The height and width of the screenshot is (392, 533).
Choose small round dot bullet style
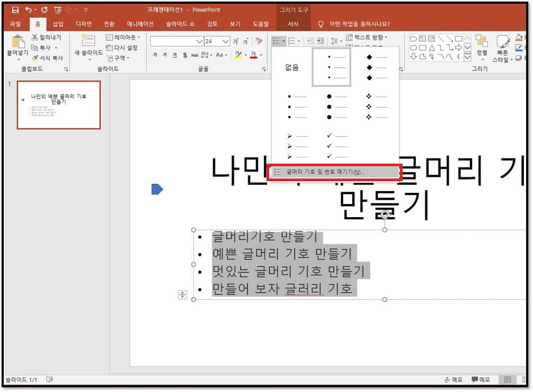(332, 67)
